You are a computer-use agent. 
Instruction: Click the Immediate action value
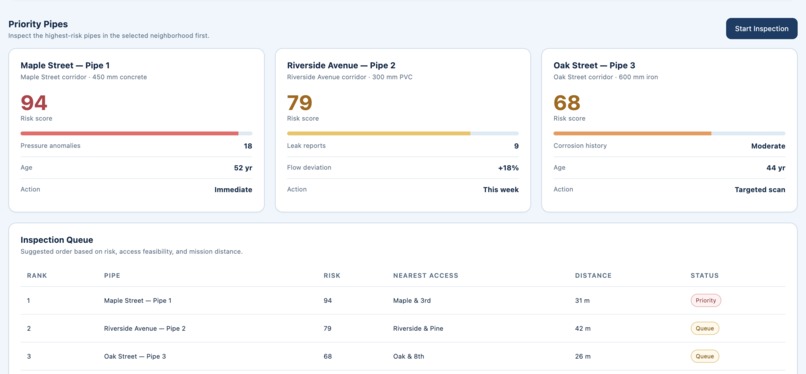pos(233,190)
